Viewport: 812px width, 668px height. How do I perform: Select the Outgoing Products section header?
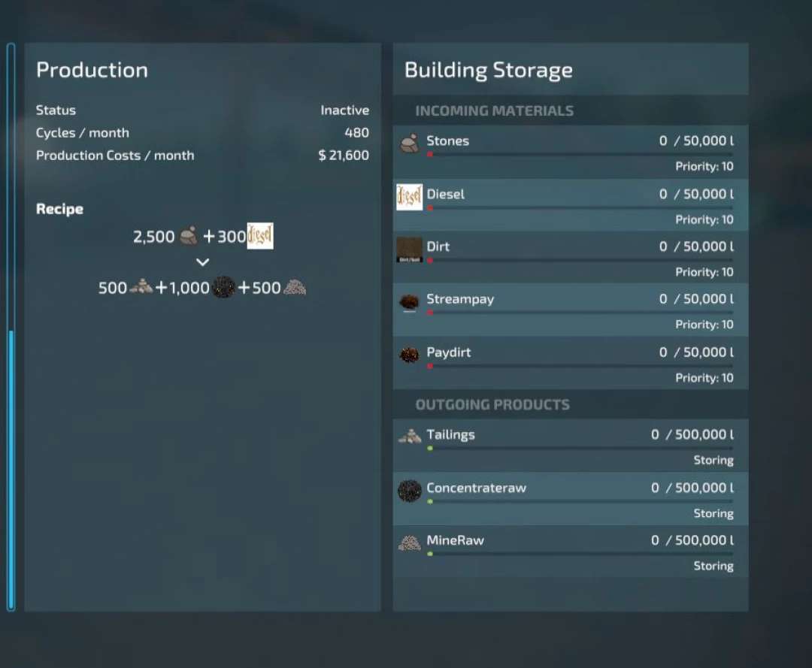click(492, 404)
